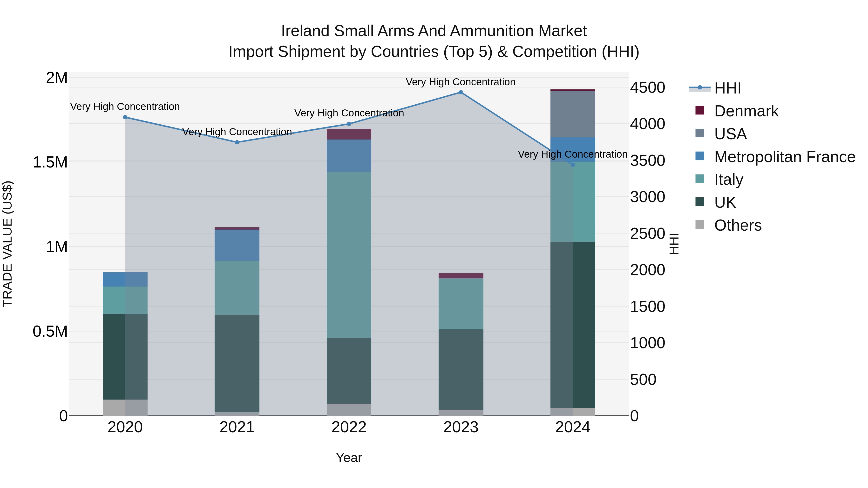Click the Italy segment of the 2022 bar
Screen dimensions: 868x488
[349, 255]
